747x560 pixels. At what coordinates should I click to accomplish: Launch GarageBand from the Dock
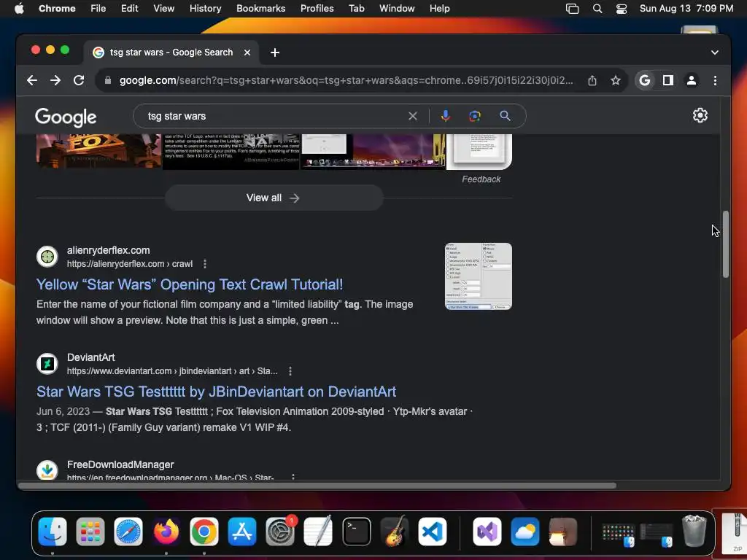(394, 532)
